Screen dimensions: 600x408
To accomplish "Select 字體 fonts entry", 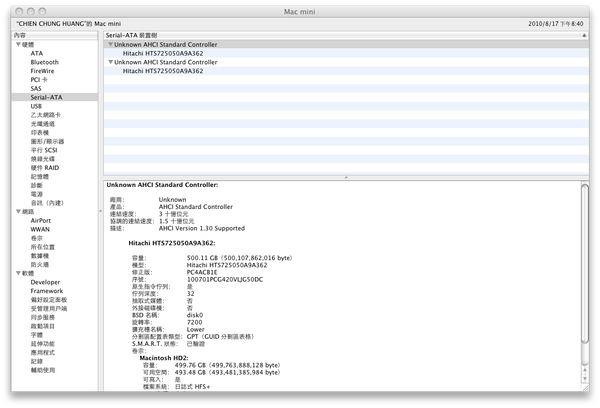I will click(37, 335).
